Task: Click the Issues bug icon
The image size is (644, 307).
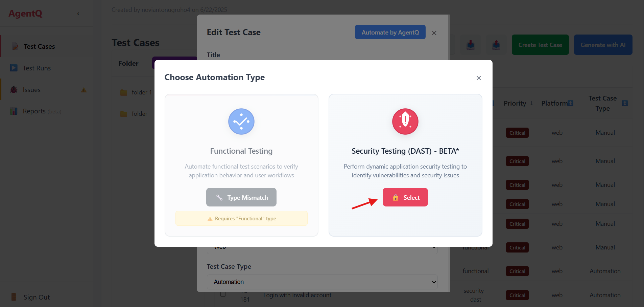Action: (x=14, y=90)
